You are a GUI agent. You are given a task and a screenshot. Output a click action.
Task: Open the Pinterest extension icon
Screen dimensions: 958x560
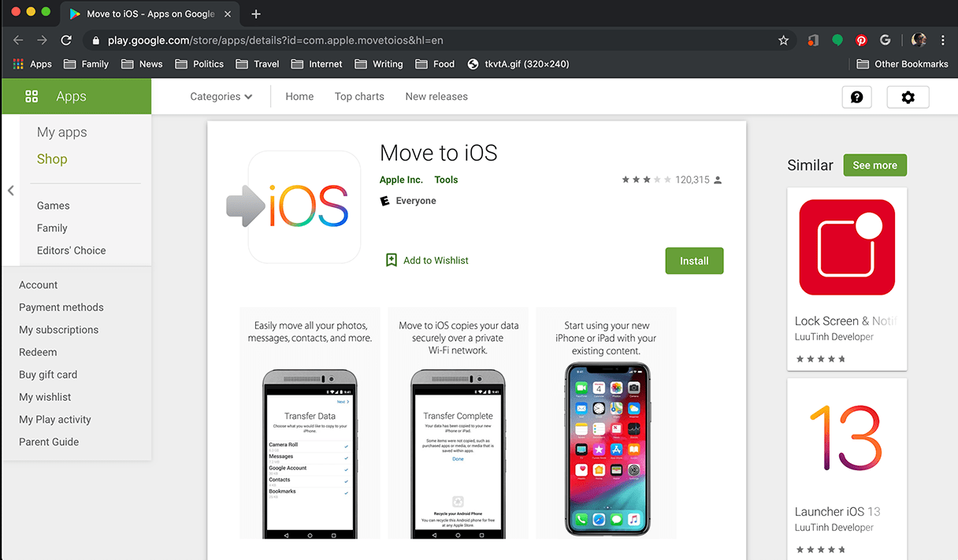point(862,40)
